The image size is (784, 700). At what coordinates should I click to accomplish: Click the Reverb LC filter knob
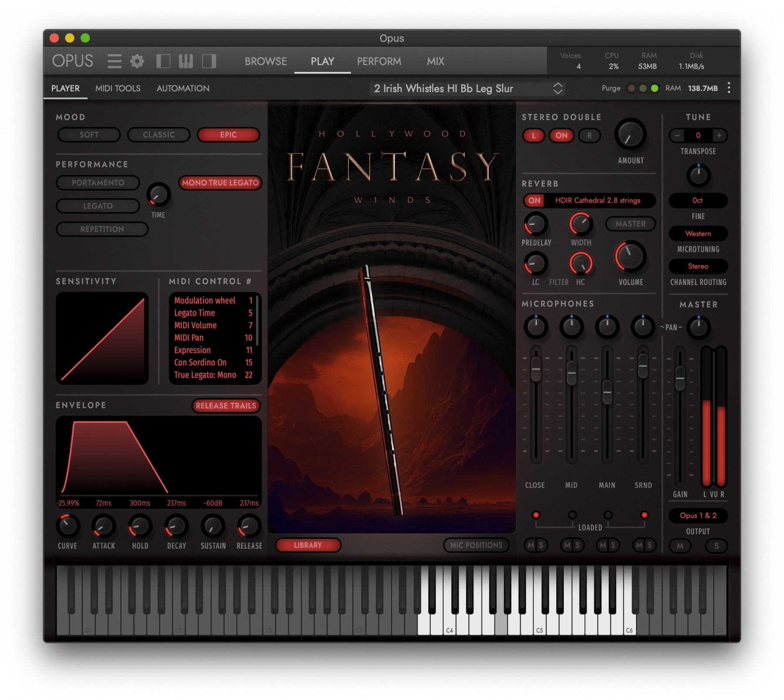coord(536,263)
